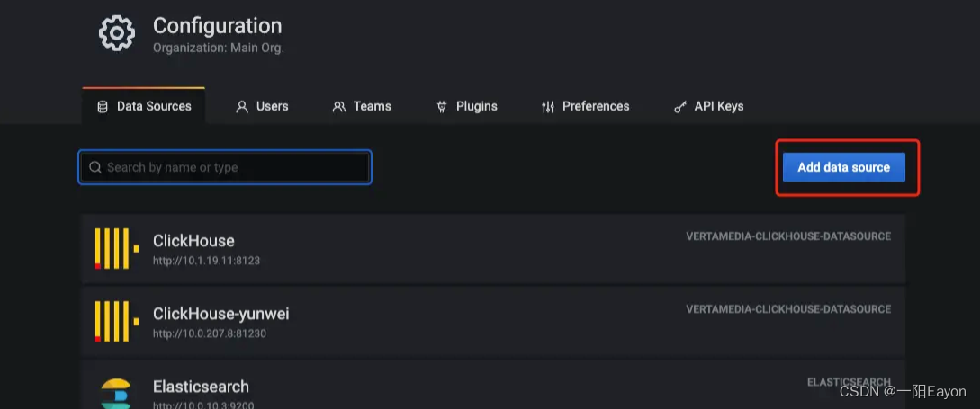The width and height of the screenshot is (980, 409).
Task: Click the user icon beside Users
Action: pos(242,107)
